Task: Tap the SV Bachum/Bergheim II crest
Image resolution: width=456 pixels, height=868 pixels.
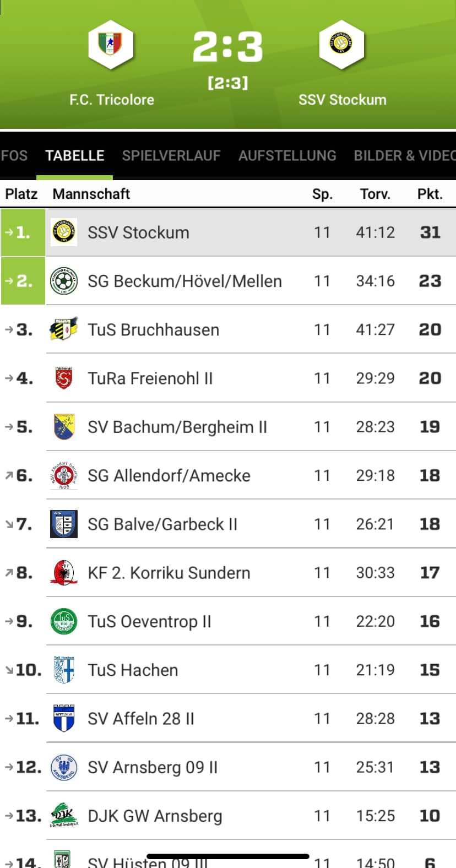Action: 63,427
